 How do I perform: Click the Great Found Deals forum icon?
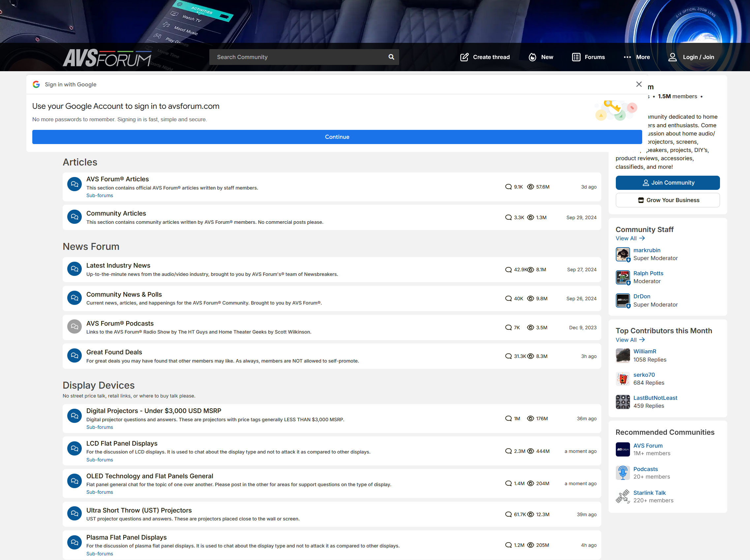tap(74, 356)
